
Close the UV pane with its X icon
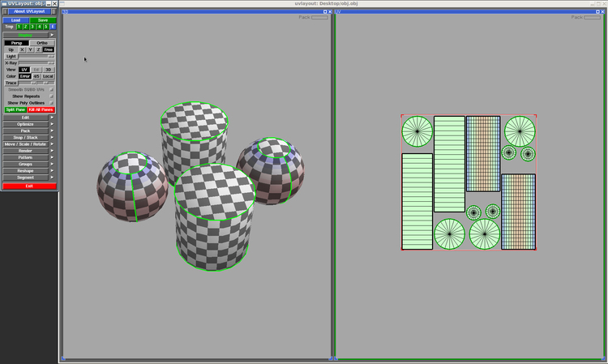point(602,11)
